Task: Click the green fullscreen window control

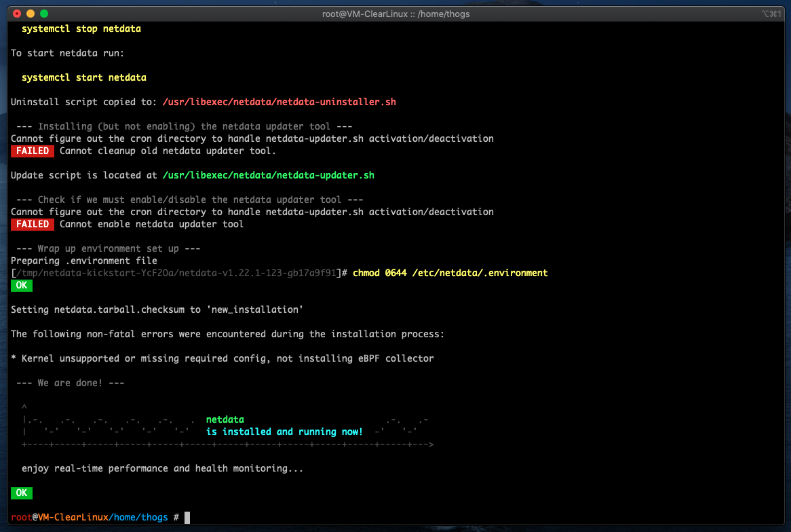Action: (x=43, y=13)
